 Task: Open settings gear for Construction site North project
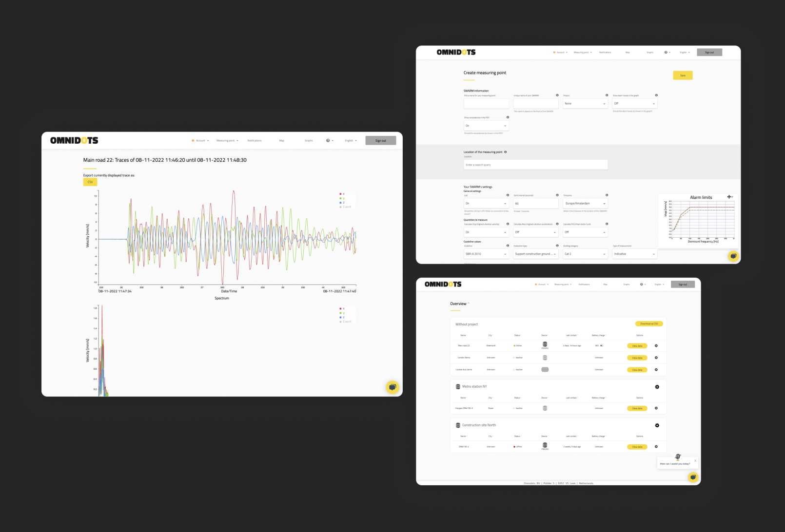click(x=657, y=425)
